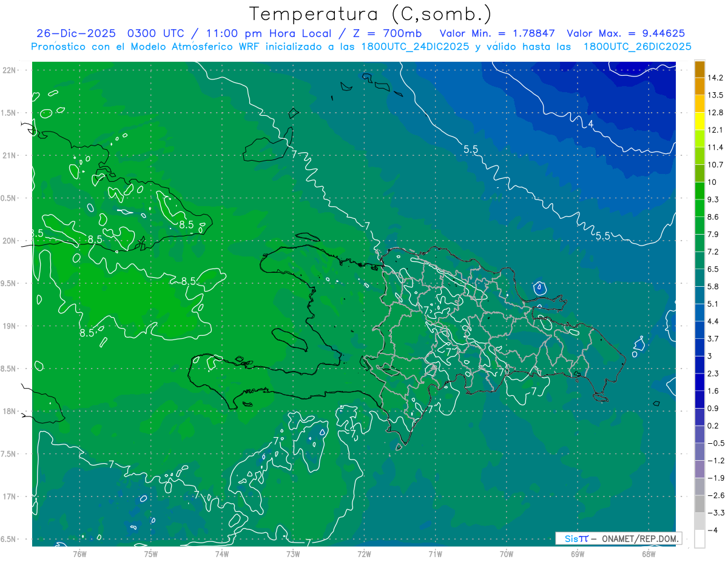Click the '68W' longitude label

point(649,554)
